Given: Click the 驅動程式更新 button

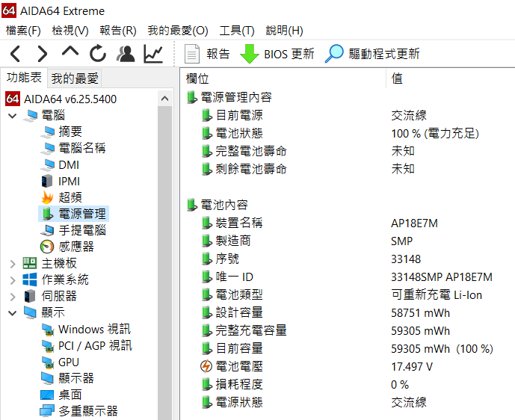Looking at the screenshot, I should tap(372, 54).
